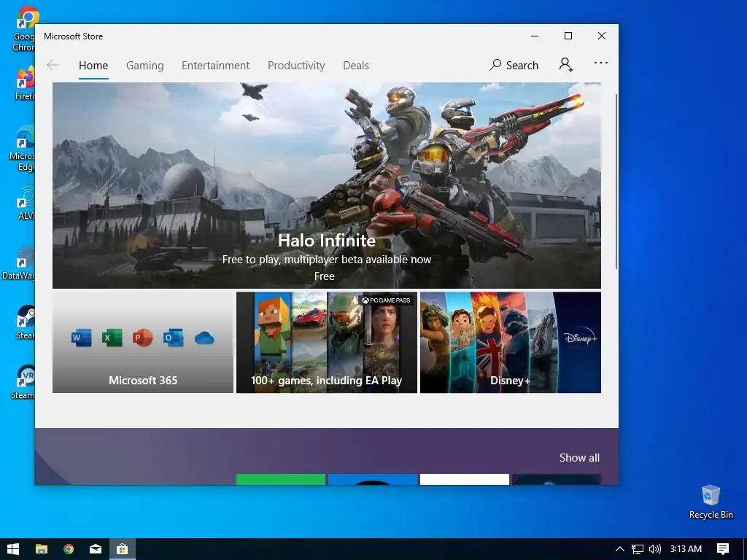Screen dimensions: 747x560
Task: Click the OneDrive cloud icon in Microsoft 365 tile
Action: coord(204,338)
